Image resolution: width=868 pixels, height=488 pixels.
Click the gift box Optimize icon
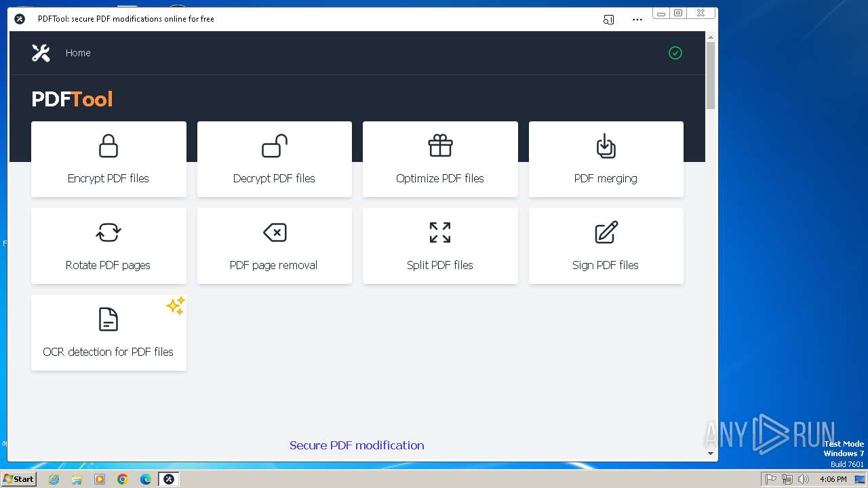(440, 146)
